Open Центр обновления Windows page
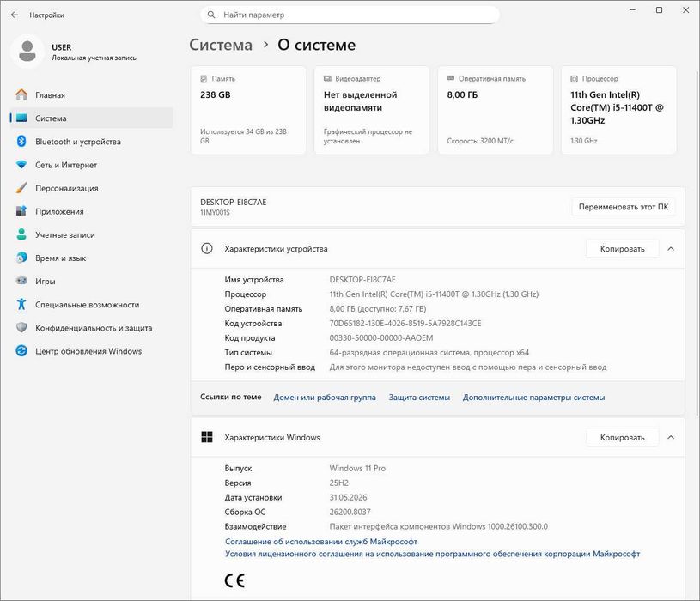 pyautogui.click(x=92, y=350)
